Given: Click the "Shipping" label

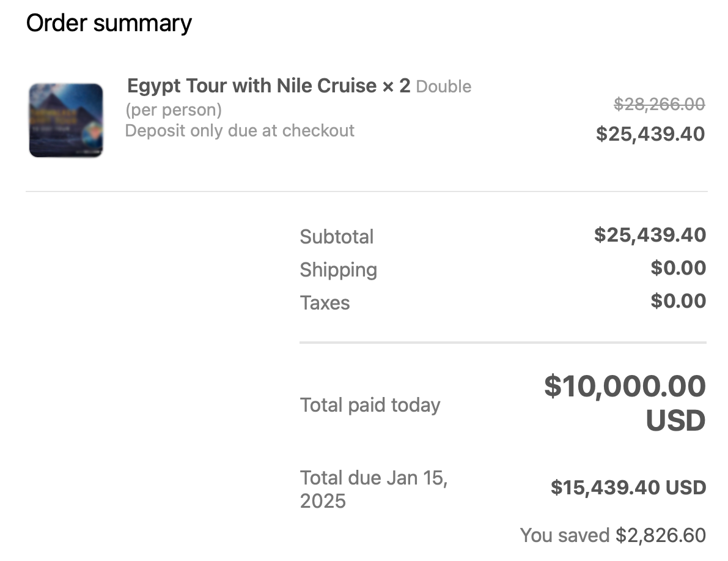Looking at the screenshot, I should point(339,270).
